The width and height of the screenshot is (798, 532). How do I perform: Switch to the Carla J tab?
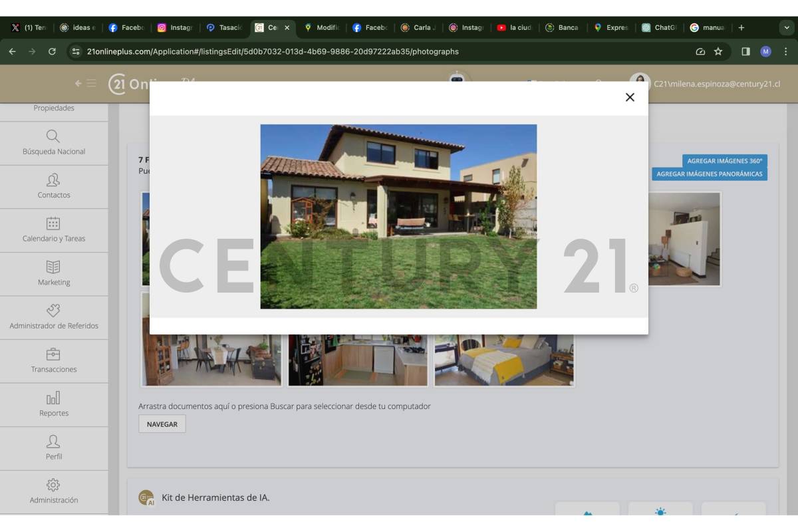pyautogui.click(x=419, y=28)
